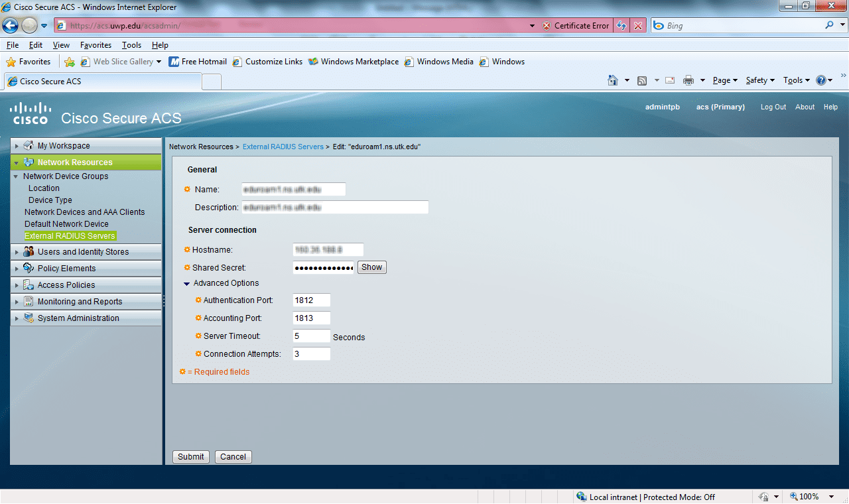The image size is (849, 504).
Task: Click the status bar security settings icon
Action: (763, 497)
